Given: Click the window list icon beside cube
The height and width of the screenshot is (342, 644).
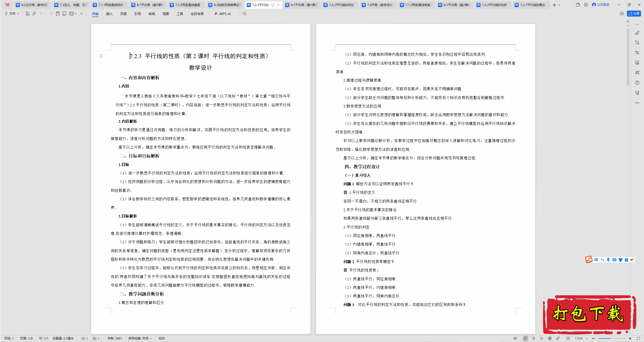Looking at the screenshot, I should 578,5.
